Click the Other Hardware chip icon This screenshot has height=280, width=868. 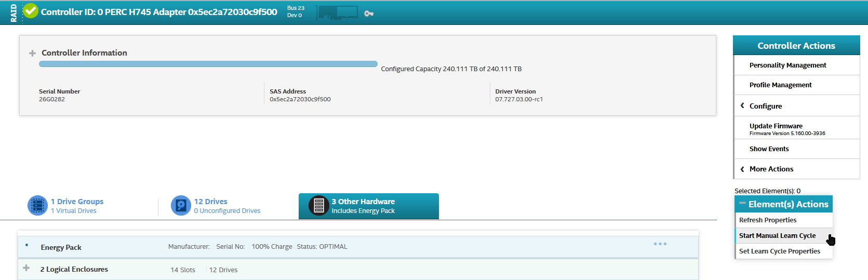pos(319,206)
